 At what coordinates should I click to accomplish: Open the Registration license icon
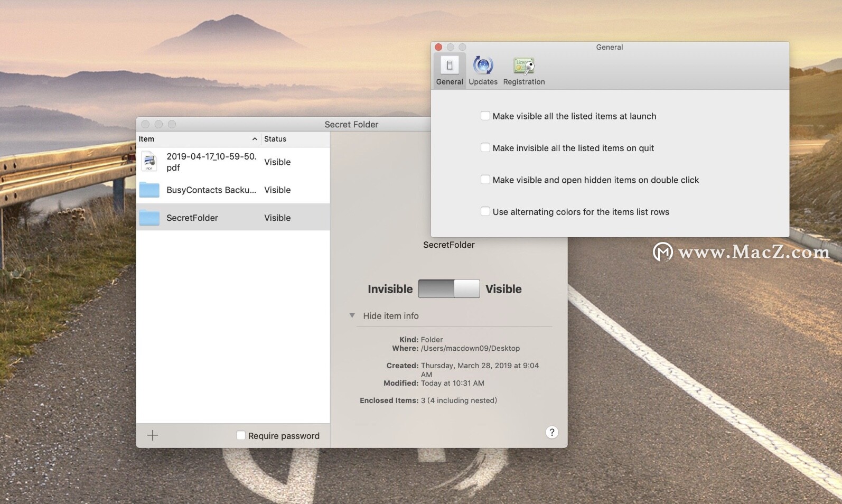523,66
